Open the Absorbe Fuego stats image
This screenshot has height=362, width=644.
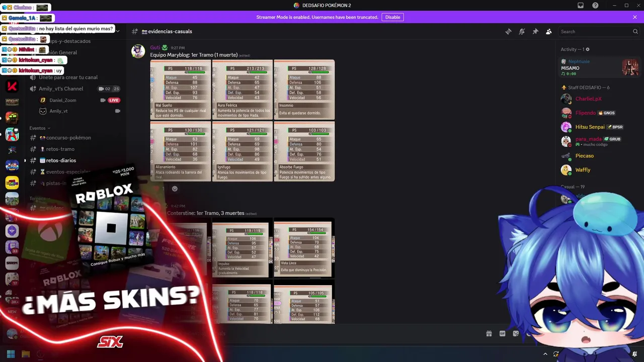tap(304, 151)
